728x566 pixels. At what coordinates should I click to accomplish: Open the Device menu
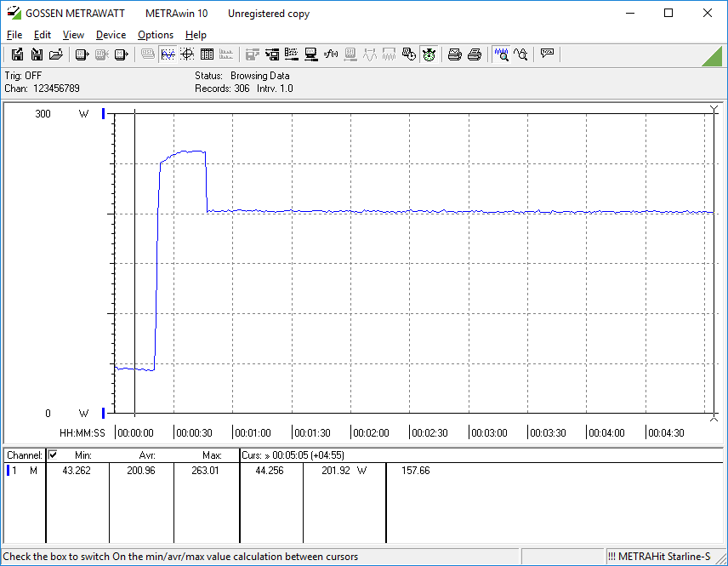(x=111, y=35)
